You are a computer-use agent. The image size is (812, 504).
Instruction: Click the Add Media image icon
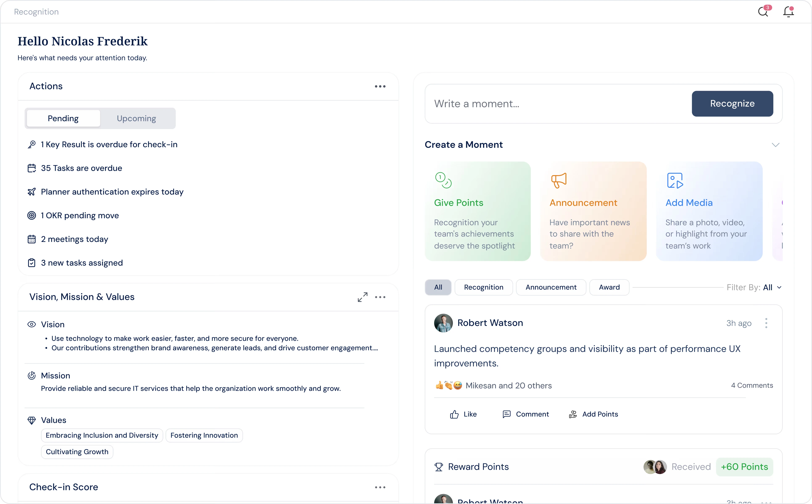click(x=675, y=180)
